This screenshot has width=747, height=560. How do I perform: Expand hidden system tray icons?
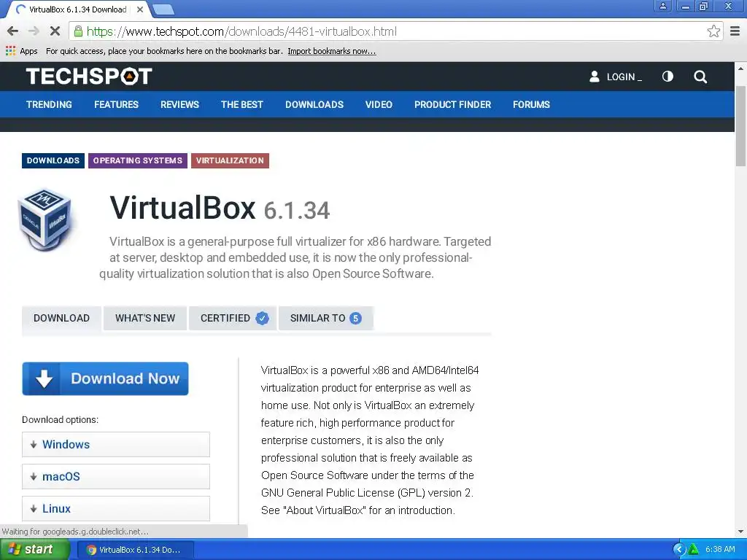[x=679, y=550]
